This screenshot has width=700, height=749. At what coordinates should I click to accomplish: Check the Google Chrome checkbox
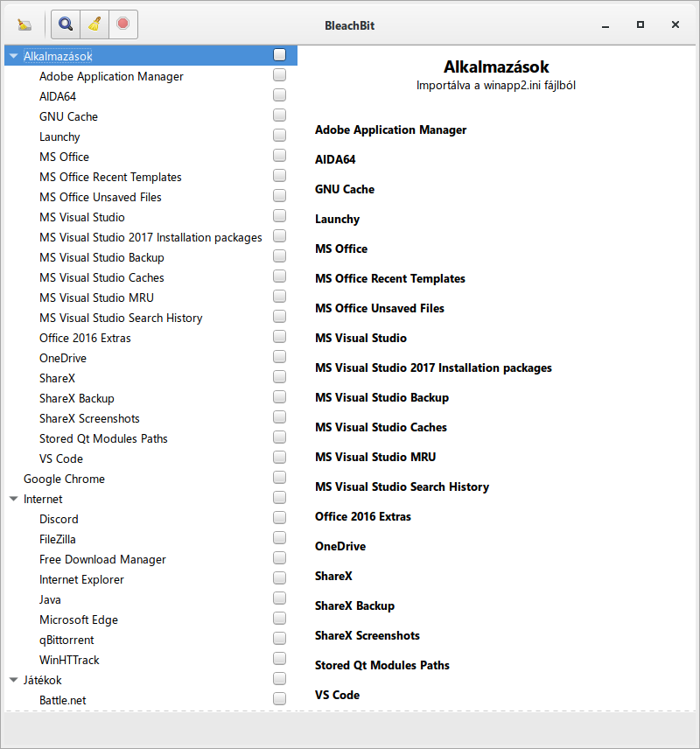279,478
